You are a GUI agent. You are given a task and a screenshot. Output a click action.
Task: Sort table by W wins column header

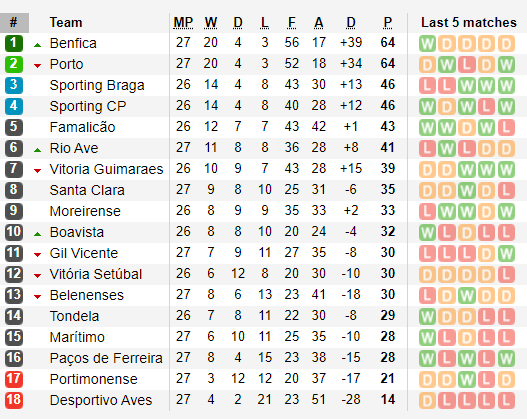pyautogui.click(x=211, y=23)
